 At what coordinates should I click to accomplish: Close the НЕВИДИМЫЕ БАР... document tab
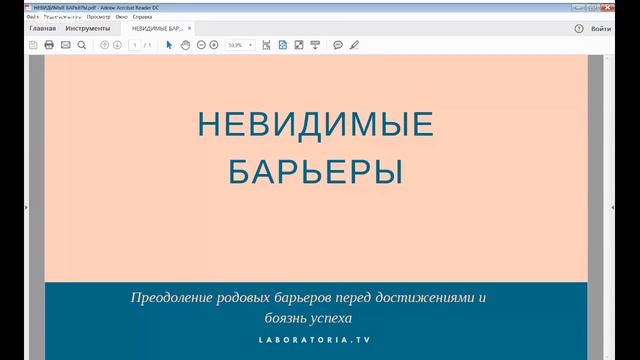tap(189, 28)
